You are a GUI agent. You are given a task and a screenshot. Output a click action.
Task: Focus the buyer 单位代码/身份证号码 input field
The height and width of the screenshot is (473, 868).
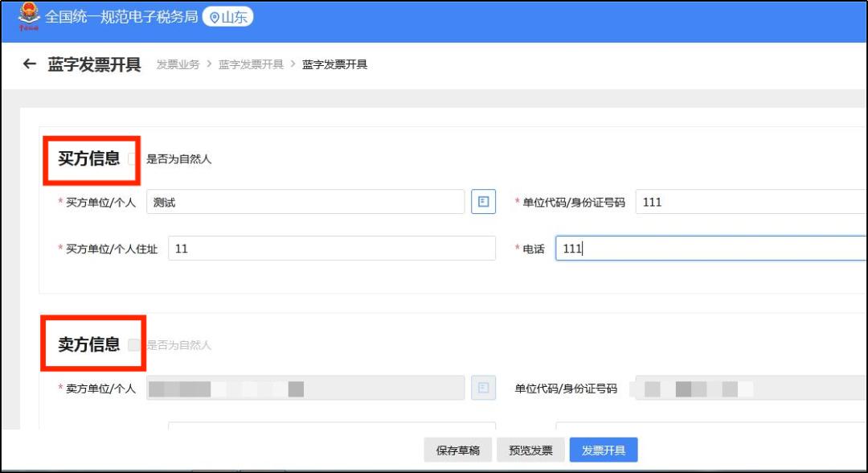[x=747, y=202]
